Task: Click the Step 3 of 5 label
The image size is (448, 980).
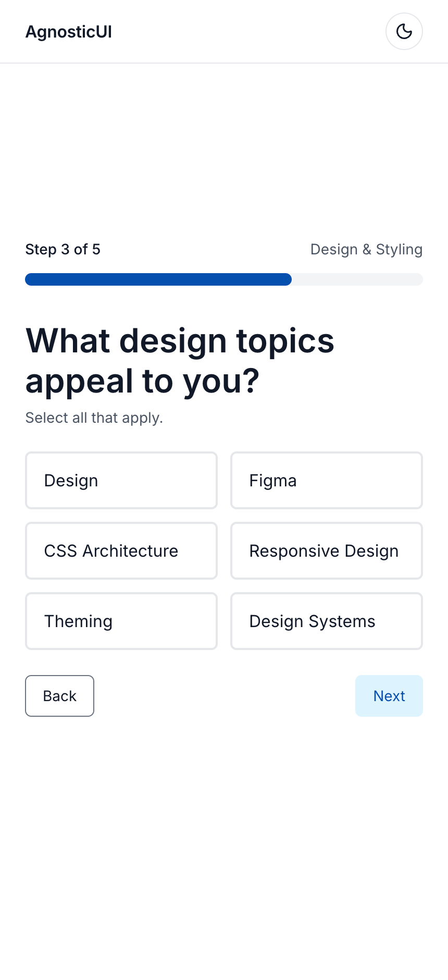Action: [63, 249]
